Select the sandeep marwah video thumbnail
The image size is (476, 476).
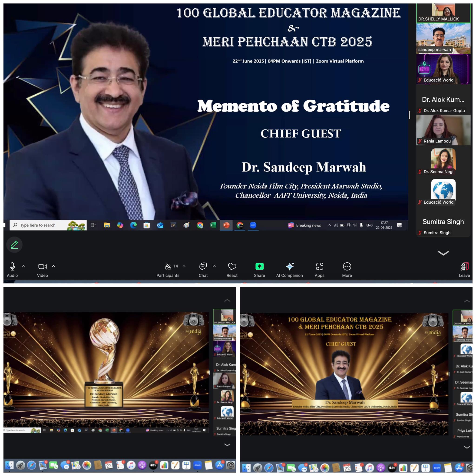[443, 38]
